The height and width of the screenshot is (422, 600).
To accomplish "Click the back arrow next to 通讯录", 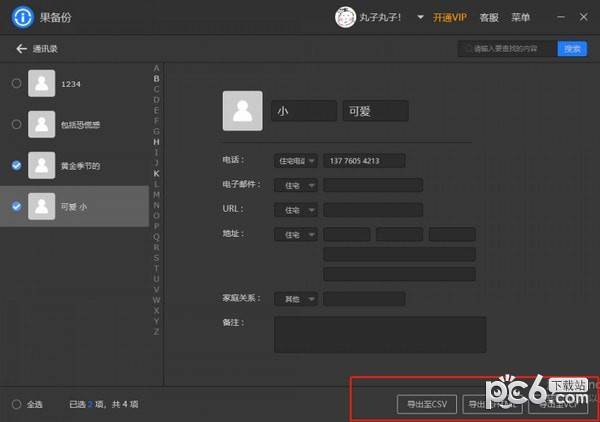I will (x=21, y=49).
